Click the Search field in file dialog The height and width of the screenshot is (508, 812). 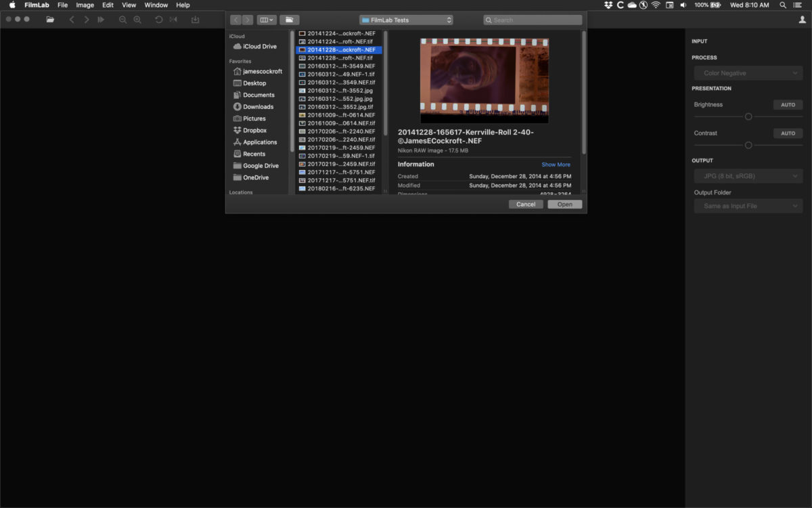(533, 20)
